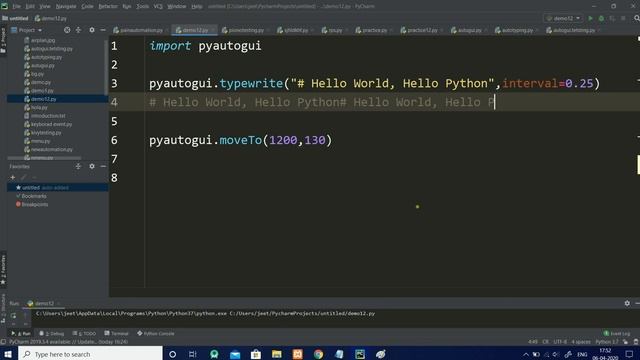Click the 'untitled' project breadcrumb

click(15, 18)
